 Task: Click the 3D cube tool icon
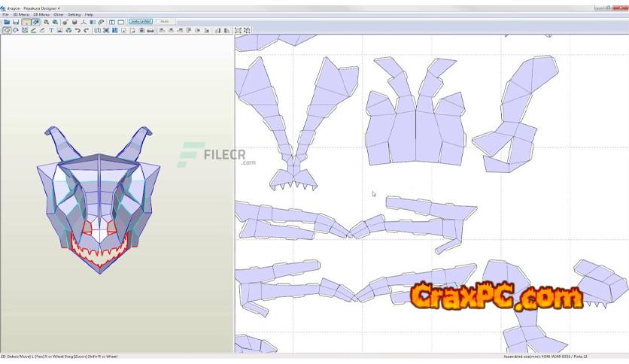(68, 30)
